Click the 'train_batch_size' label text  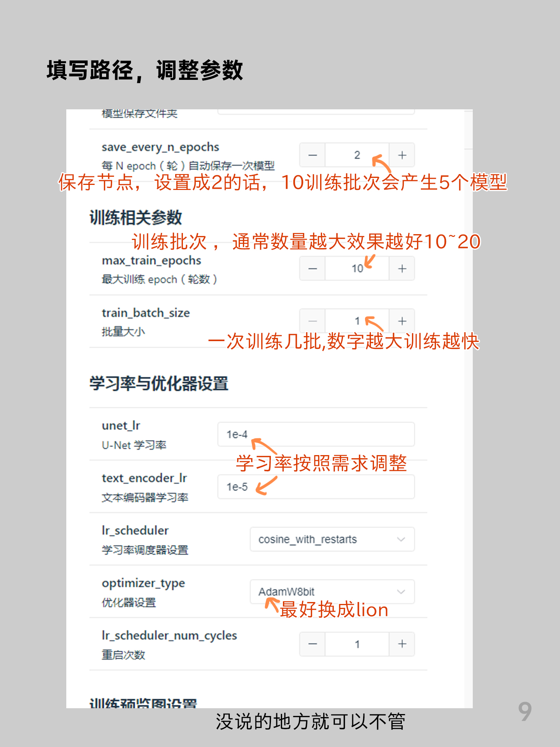146,313
